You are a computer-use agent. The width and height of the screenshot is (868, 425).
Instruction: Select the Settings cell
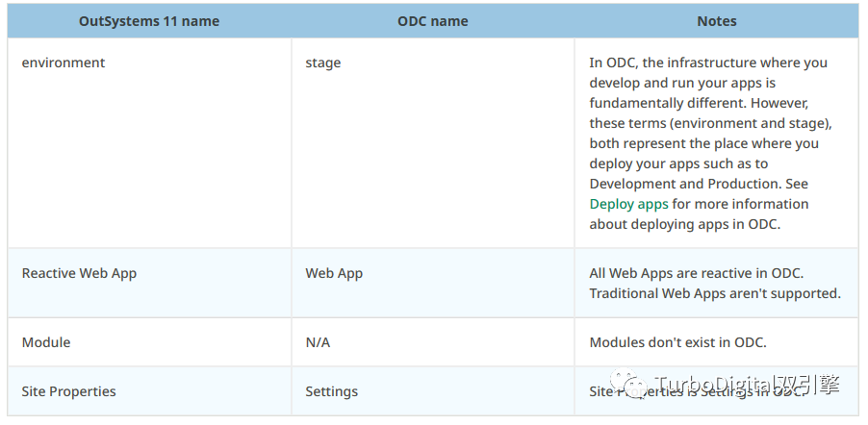[331, 391]
